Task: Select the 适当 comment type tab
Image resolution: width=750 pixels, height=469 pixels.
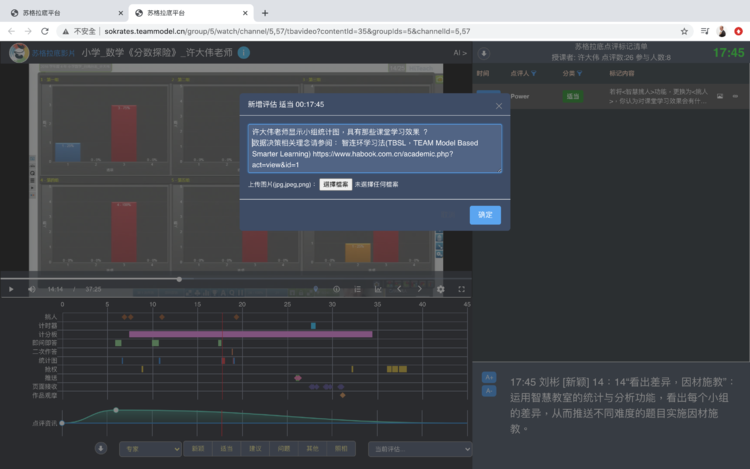Action: (x=226, y=449)
